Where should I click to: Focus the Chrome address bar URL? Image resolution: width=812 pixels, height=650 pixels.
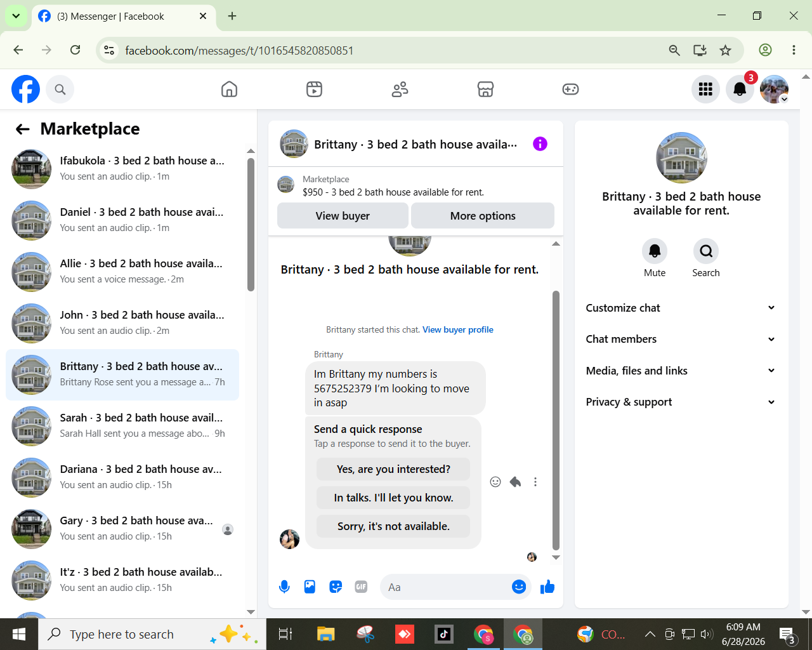coord(239,51)
